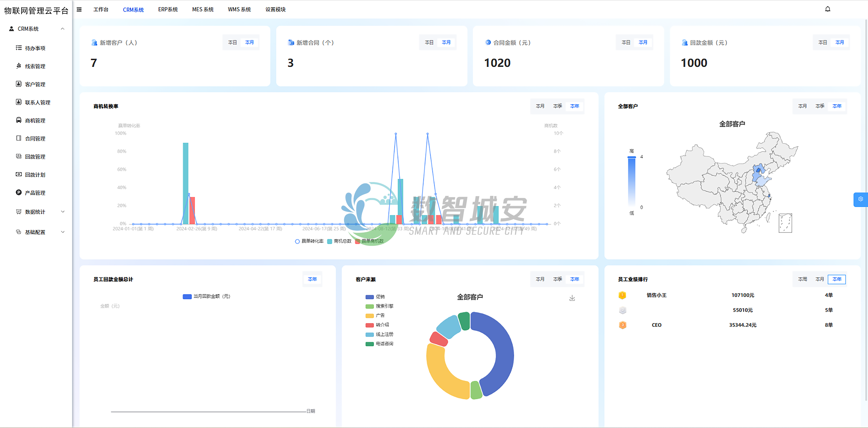Screen dimensions: 868x428
Task: Open the WMS 系统 top tab
Action: coord(239,10)
